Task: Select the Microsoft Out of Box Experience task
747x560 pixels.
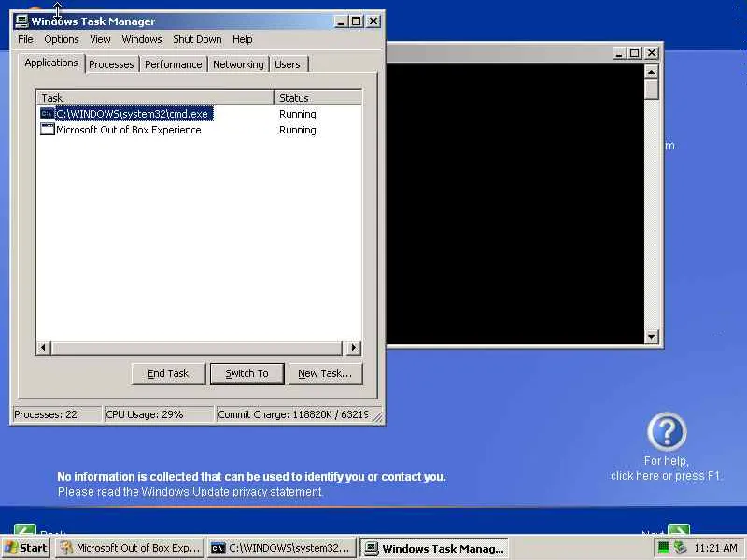Action: pos(199,130)
